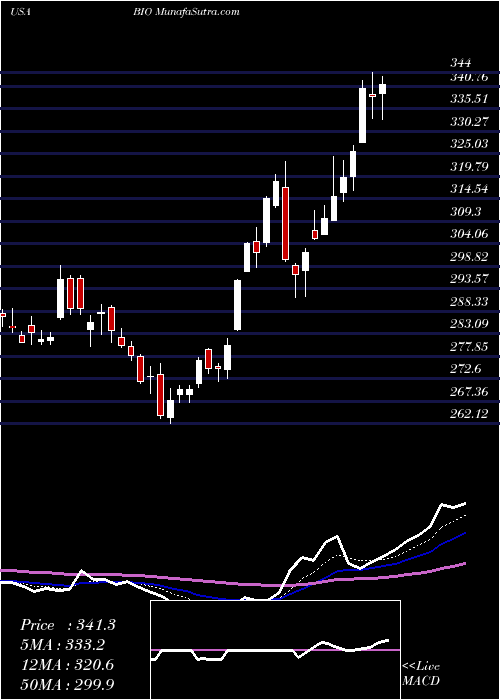Click the 283.09 price axis label

469,324
